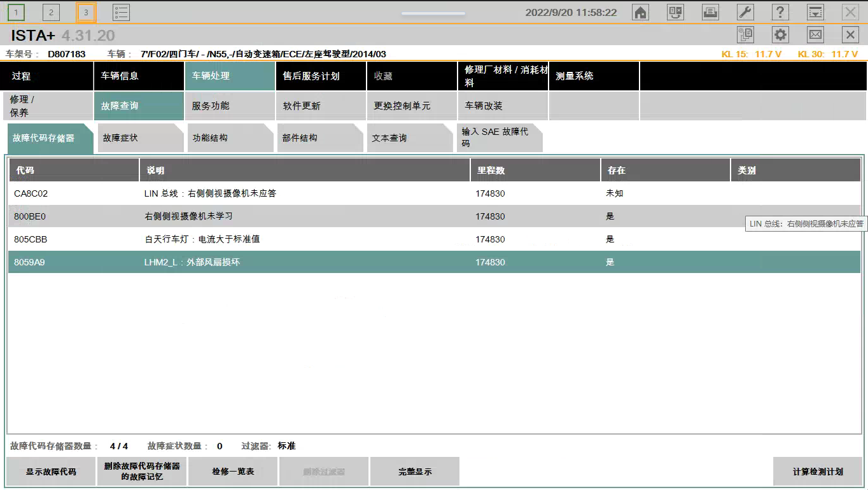Select operation slot 3

[86, 12]
